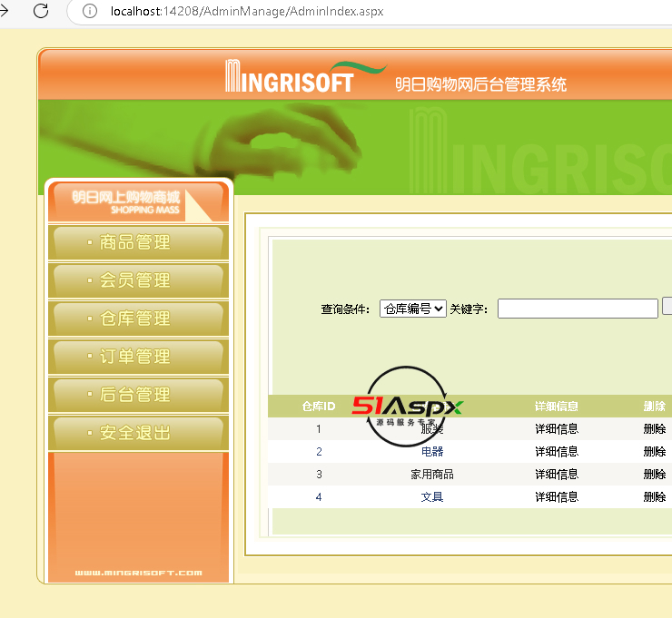The height and width of the screenshot is (618, 672).
Task: Click the 详细信息 column header
Action: click(x=557, y=406)
